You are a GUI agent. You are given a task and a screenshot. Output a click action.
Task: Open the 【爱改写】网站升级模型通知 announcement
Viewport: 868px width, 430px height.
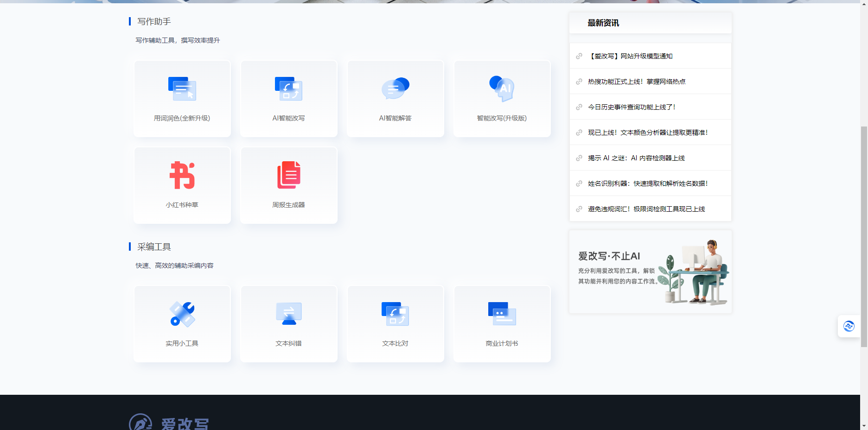click(x=632, y=56)
